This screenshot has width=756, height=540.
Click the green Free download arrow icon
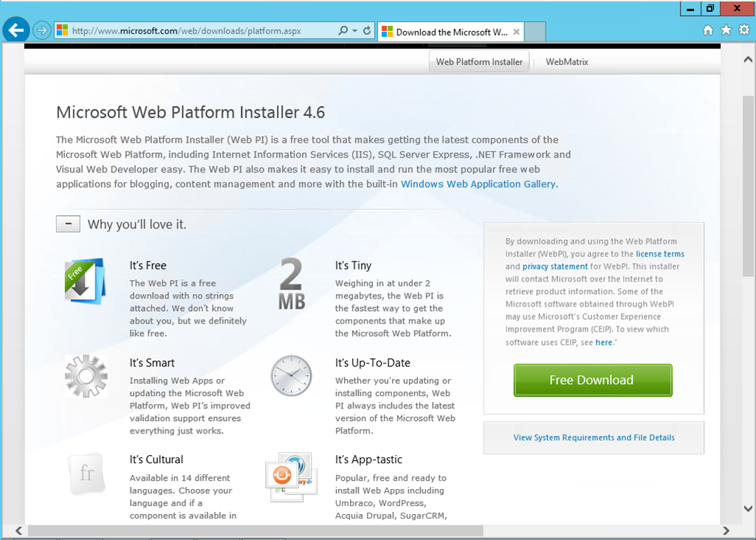click(x=85, y=281)
